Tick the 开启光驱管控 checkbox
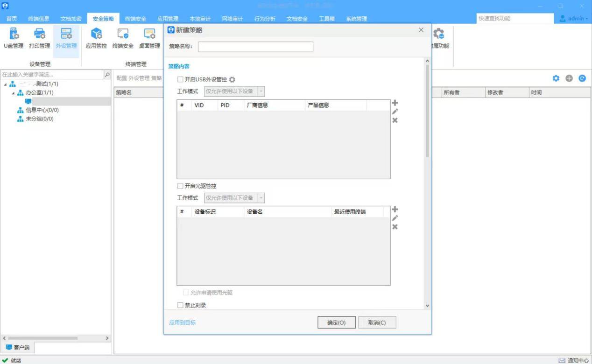Viewport: 592px width, 364px height. [180, 186]
